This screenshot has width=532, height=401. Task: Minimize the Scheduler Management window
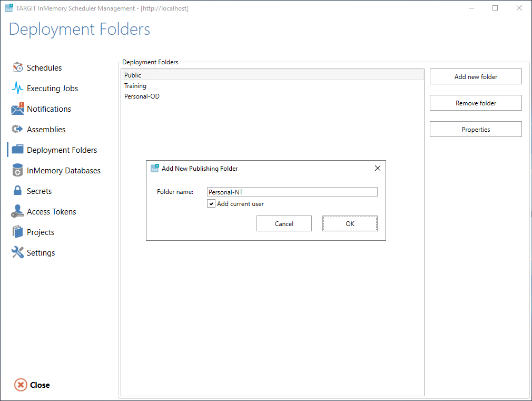(471, 8)
